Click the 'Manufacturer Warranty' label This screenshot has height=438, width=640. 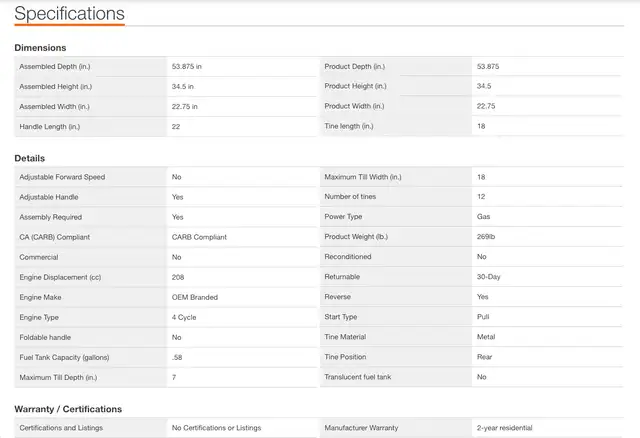pyautogui.click(x=361, y=428)
